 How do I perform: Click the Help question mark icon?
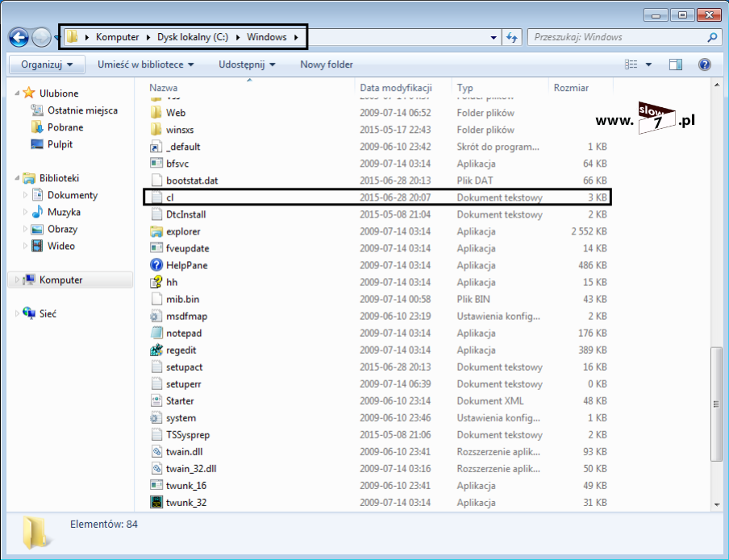pyautogui.click(x=704, y=64)
